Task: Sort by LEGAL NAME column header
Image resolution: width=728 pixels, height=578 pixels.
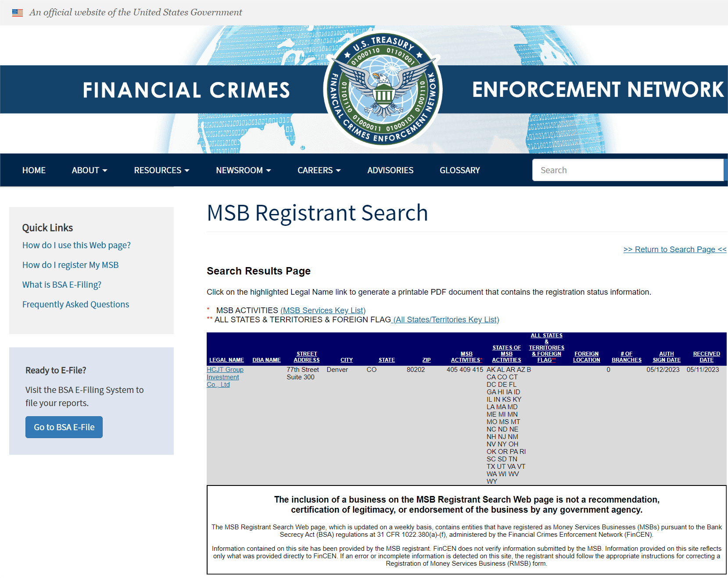Action: 226,360
